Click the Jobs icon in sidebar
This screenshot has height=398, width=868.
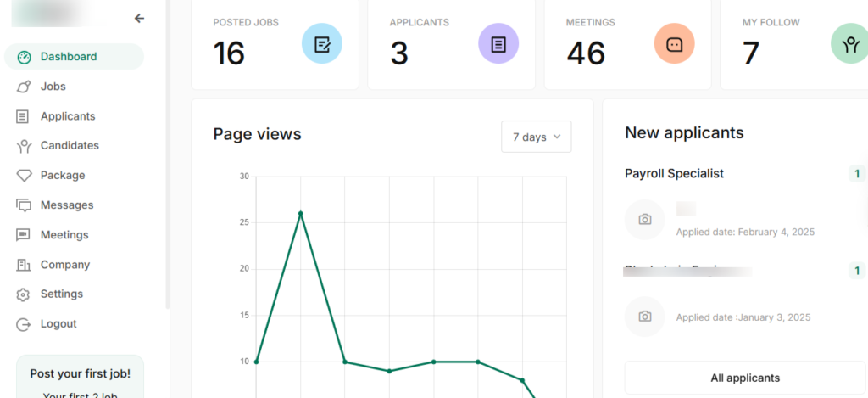pos(24,87)
